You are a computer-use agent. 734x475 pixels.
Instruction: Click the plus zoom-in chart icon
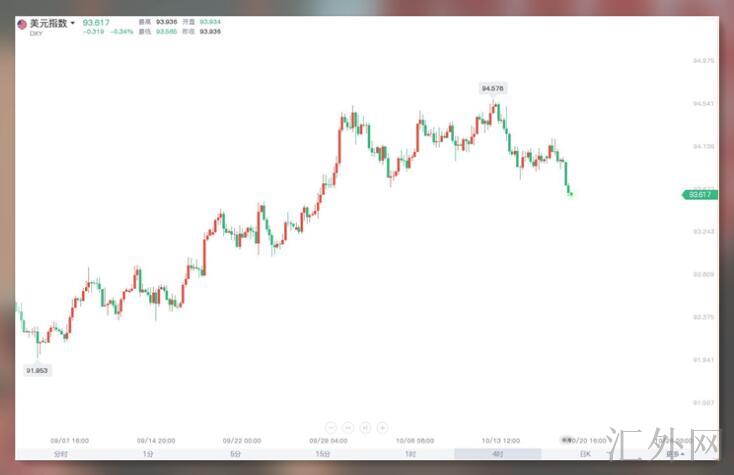(x=382, y=427)
